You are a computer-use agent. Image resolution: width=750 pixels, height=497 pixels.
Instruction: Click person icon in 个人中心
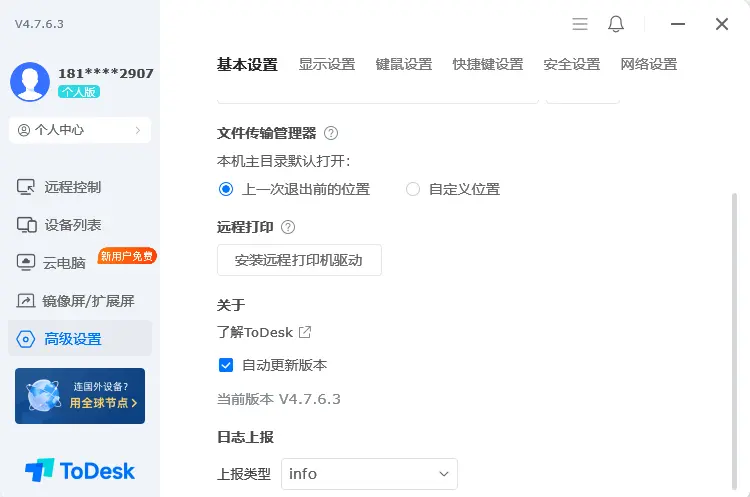(x=24, y=130)
